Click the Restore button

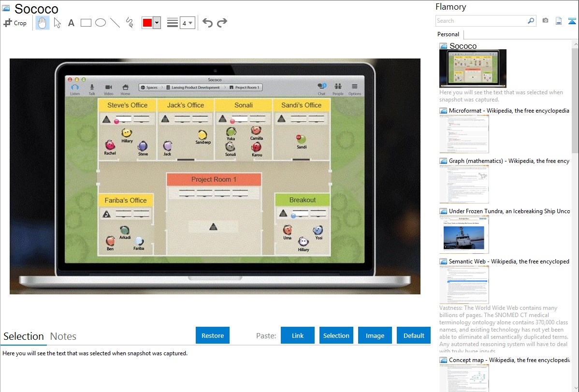click(213, 335)
